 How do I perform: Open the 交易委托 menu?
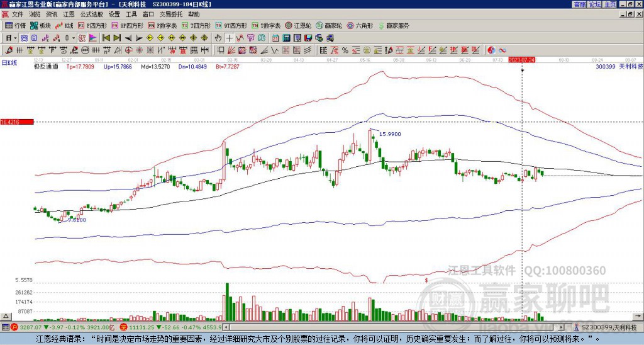pyautogui.click(x=171, y=14)
